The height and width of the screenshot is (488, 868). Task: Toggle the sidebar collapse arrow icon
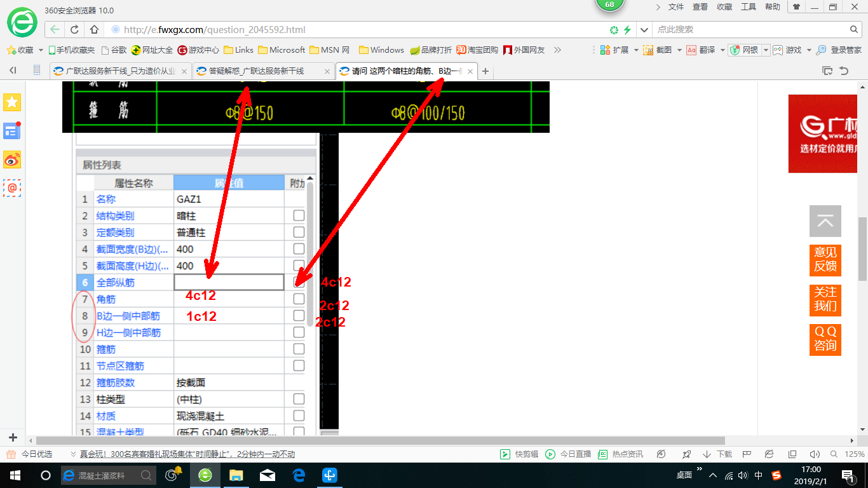click(x=13, y=71)
